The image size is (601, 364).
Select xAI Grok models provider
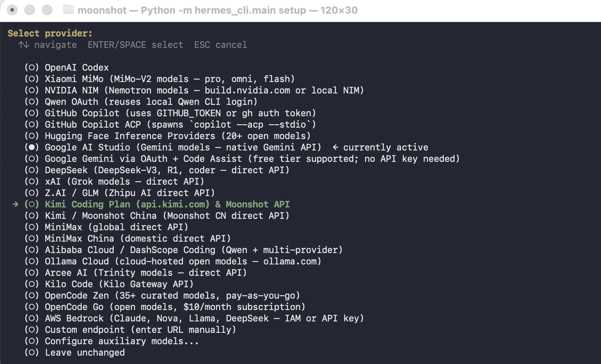pos(32,182)
